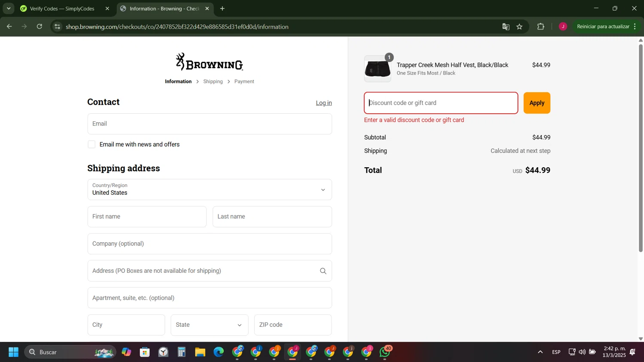The height and width of the screenshot is (362, 644).
Task: Click the Payment breadcrumb step
Action: 244,81
